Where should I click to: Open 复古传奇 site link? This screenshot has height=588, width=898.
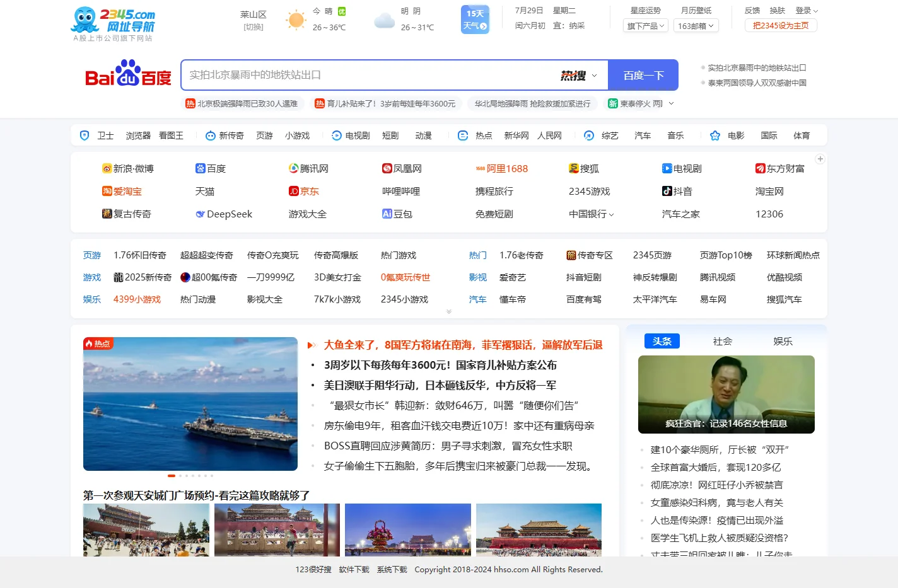[127, 214]
